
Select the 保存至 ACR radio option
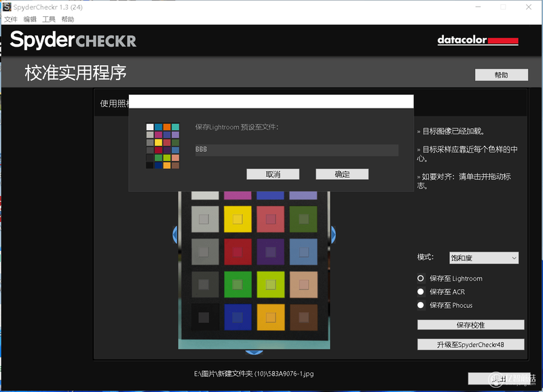coord(421,292)
